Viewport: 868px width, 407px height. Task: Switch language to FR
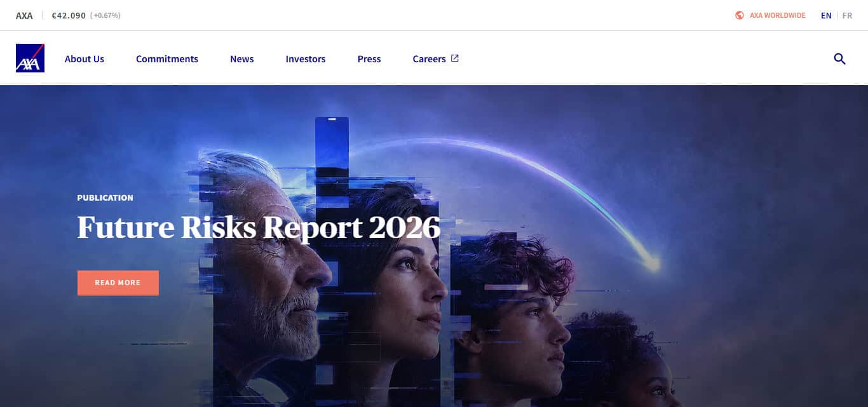tap(847, 15)
